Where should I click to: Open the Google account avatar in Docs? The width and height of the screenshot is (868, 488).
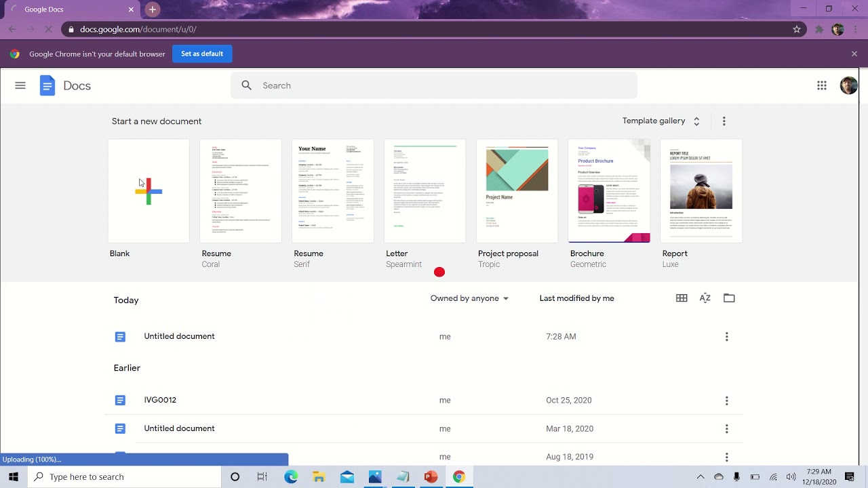pyautogui.click(x=848, y=85)
